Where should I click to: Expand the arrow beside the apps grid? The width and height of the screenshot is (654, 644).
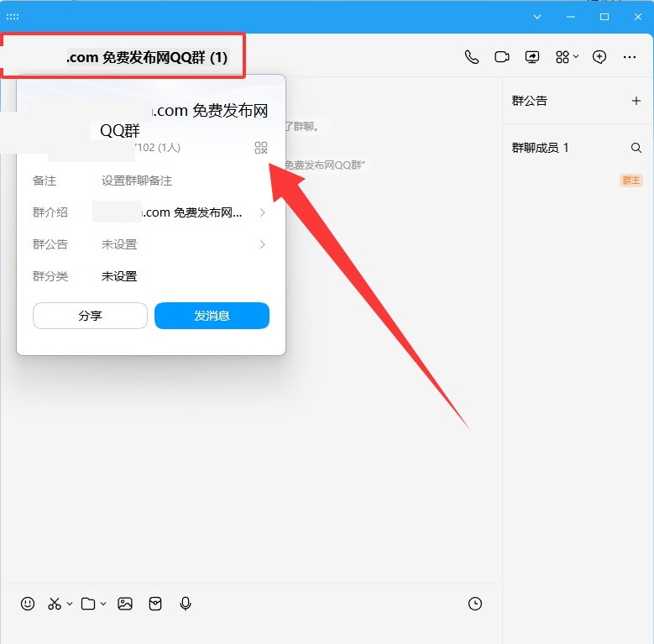pos(576,56)
